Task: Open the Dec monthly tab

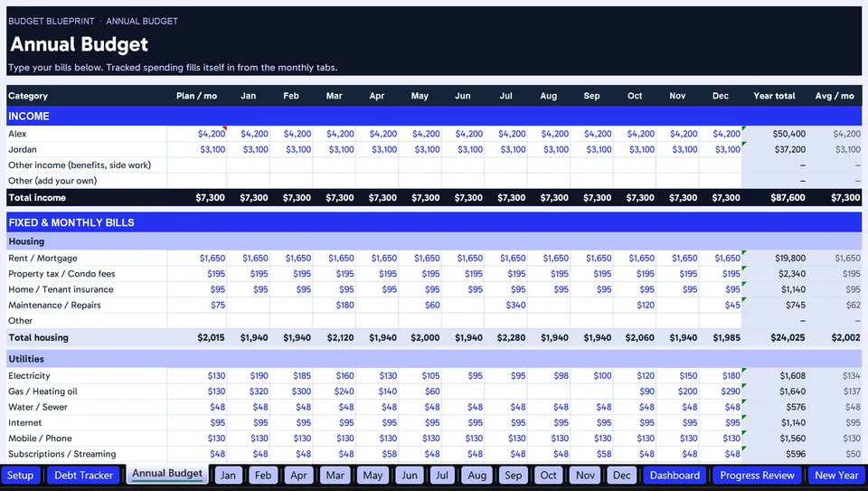Action: point(622,476)
